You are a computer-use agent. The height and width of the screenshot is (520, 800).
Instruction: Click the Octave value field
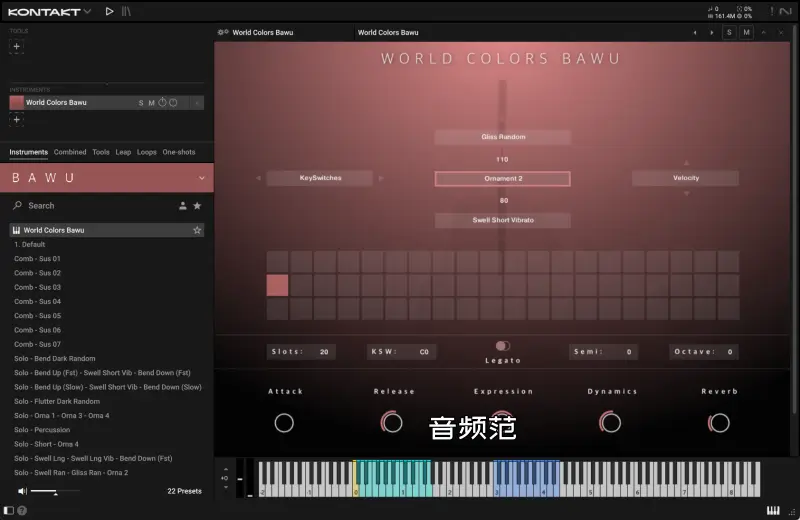point(704,352)
